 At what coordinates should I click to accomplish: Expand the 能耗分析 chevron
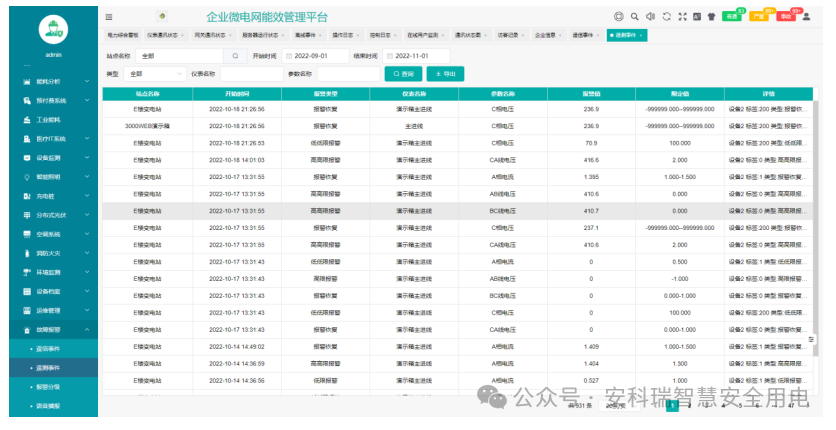tap(87, 82)
